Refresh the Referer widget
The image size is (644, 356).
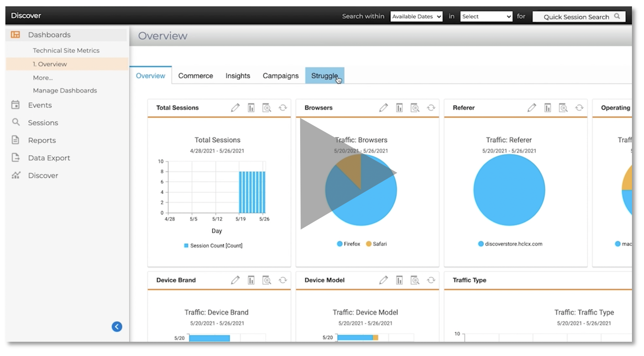pyautogui.click(x=579, y=108)
